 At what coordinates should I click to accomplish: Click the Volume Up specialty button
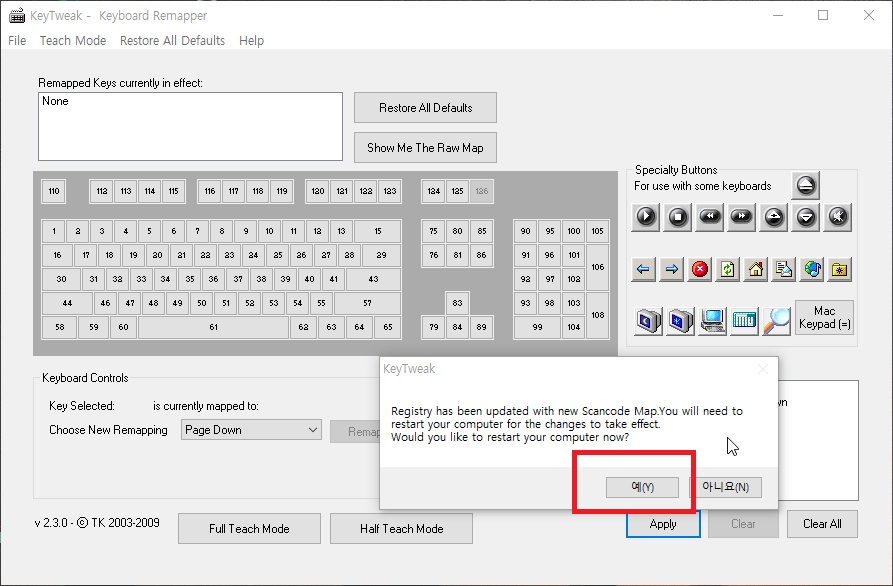coord(773,217)
